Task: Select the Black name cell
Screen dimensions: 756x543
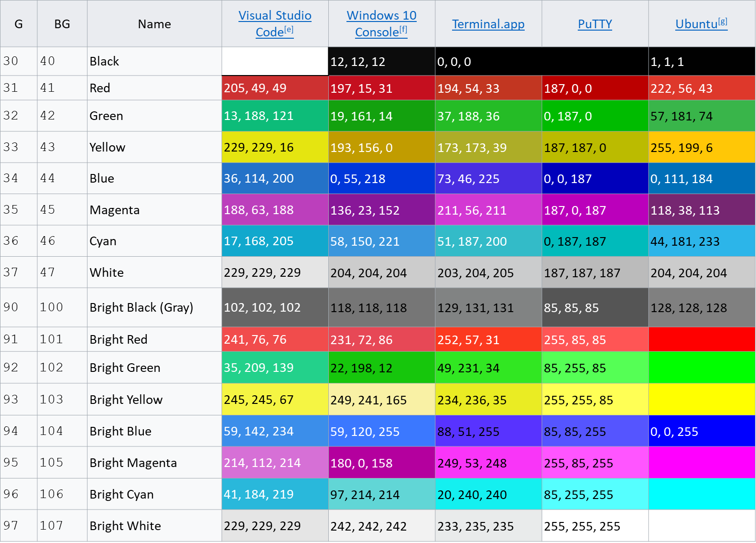Action: (x=154, y=61)
